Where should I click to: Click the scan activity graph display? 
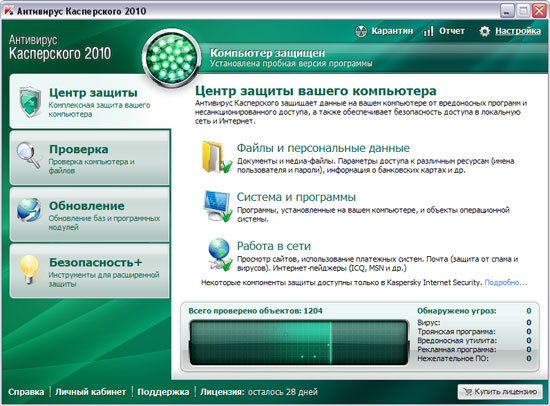coord(299,343)
